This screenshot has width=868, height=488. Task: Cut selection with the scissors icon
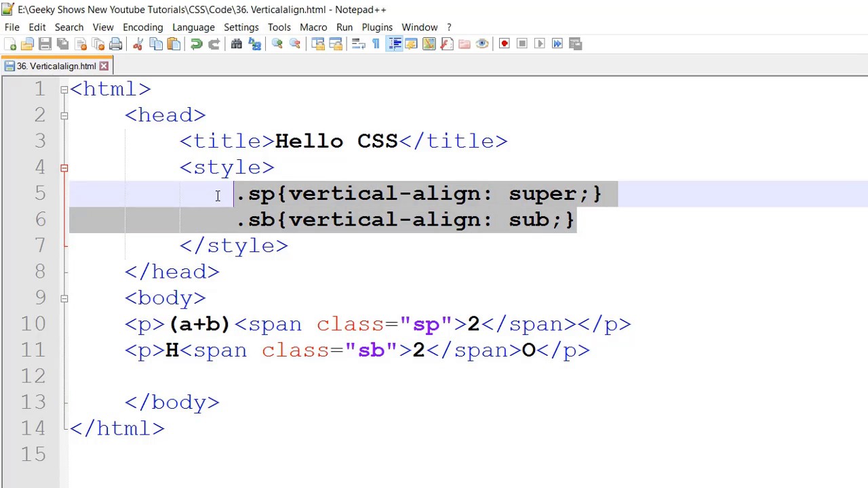[x=138, y=44]
